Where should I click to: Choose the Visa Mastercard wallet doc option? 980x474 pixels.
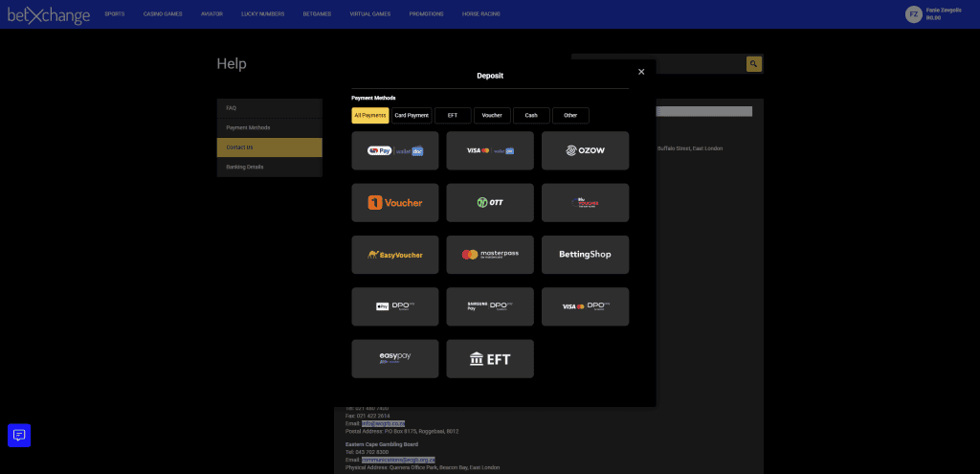(x=490, y=150)
